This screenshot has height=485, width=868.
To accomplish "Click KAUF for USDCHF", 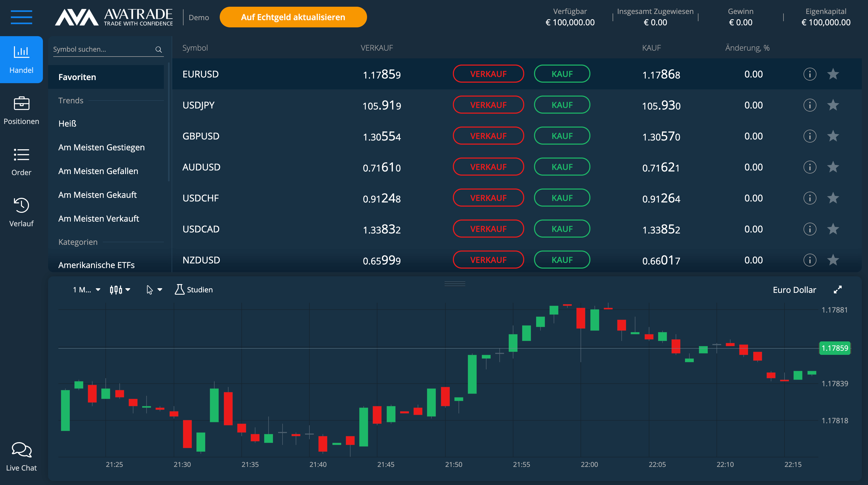I will click(x=562, y=198).
